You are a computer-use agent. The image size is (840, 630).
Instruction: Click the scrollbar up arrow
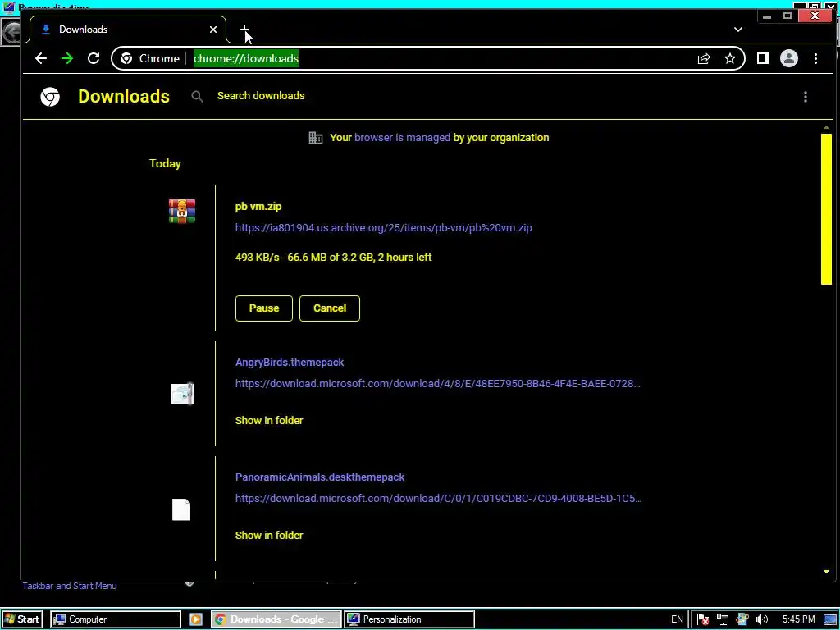click(x=826, y=127)
